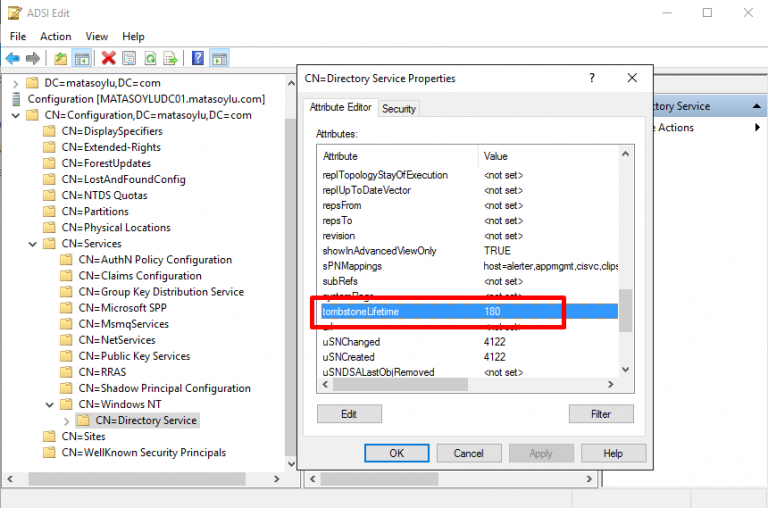Toggle the Show/Hide Console Tree icon
The width and height of the screenshot is (768, 508).
82,59
